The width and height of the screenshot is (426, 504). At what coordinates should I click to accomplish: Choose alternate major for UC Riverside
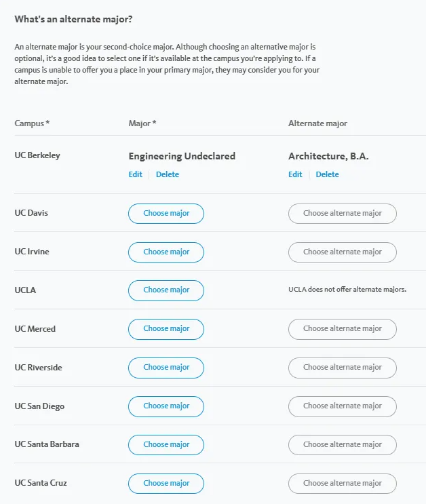[342, 368]
